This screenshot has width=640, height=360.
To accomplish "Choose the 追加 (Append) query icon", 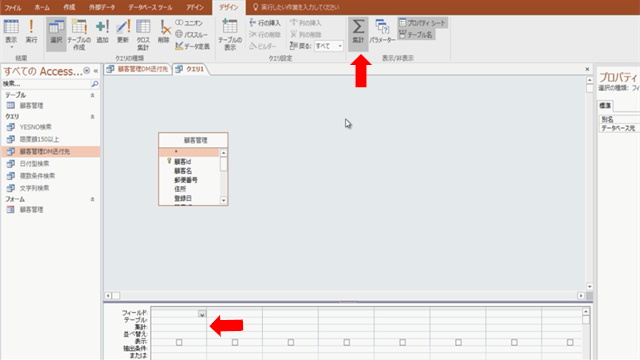I will tap(102, 32).
